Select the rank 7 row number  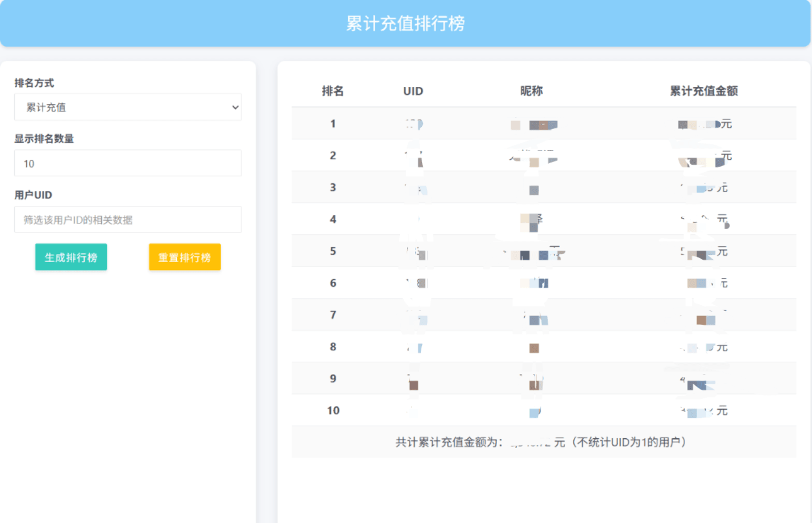[333, 315]
